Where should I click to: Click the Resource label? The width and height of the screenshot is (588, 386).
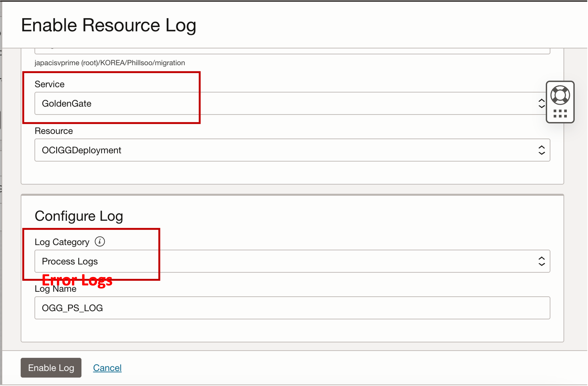(x=54, y=131)
